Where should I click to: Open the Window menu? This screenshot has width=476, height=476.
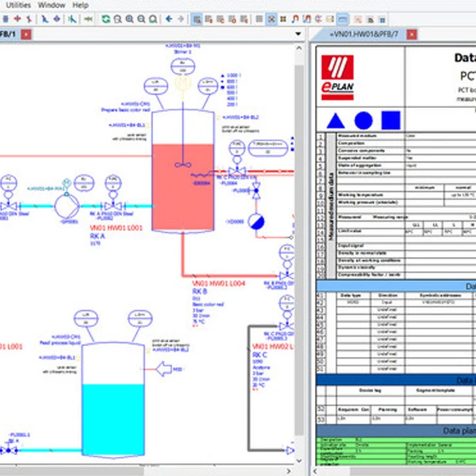[x=52, y=5]
